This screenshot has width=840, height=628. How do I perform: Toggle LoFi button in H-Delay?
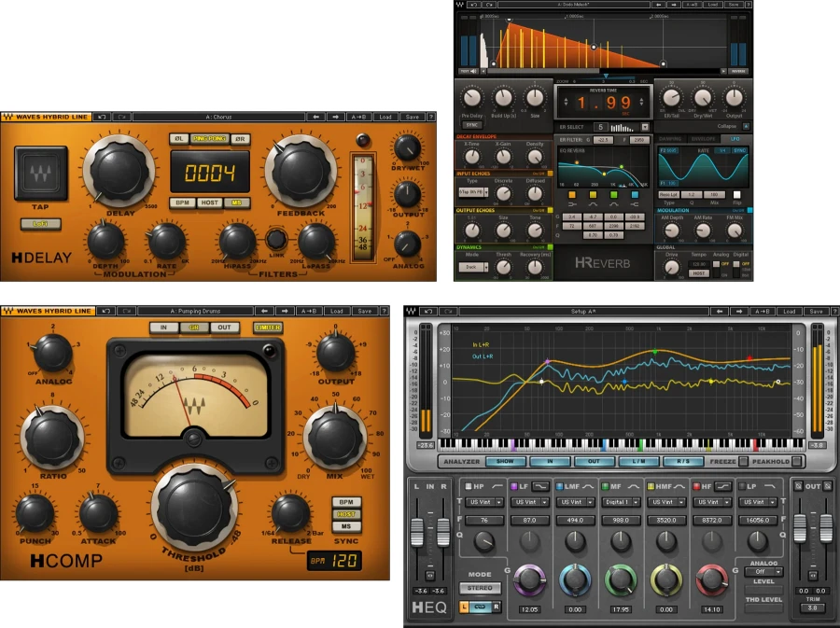(41, 224)
